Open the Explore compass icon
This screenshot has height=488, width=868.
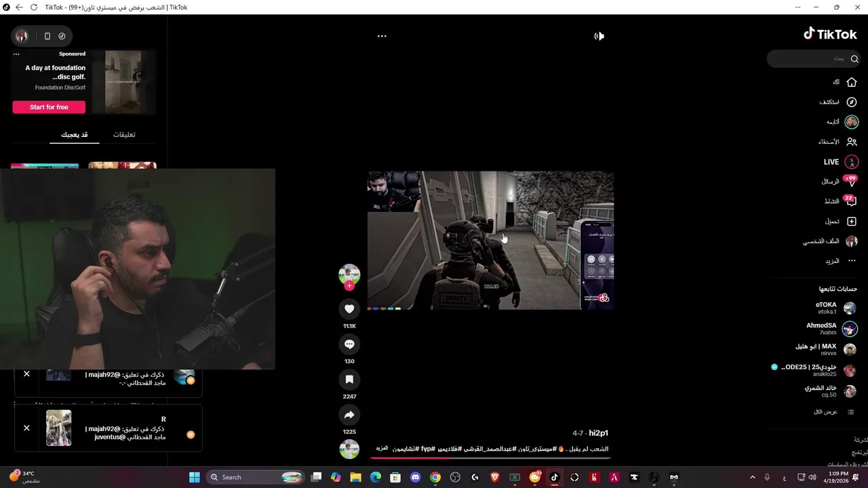point(852,102)
